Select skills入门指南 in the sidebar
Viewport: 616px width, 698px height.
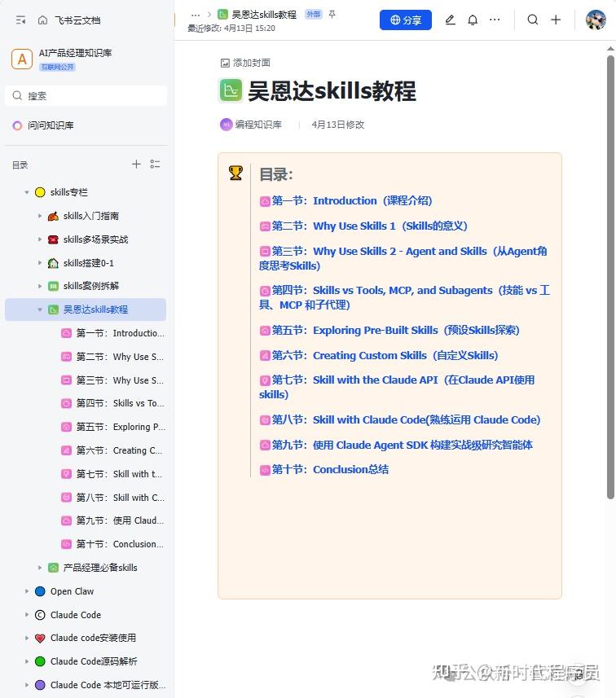point(91,216)
